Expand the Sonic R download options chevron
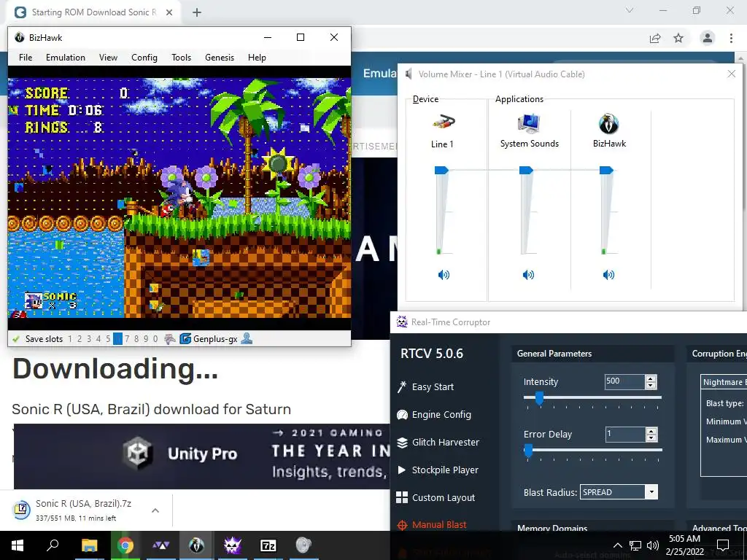Viewport: 747px width, 560px height. coord(155,510)
